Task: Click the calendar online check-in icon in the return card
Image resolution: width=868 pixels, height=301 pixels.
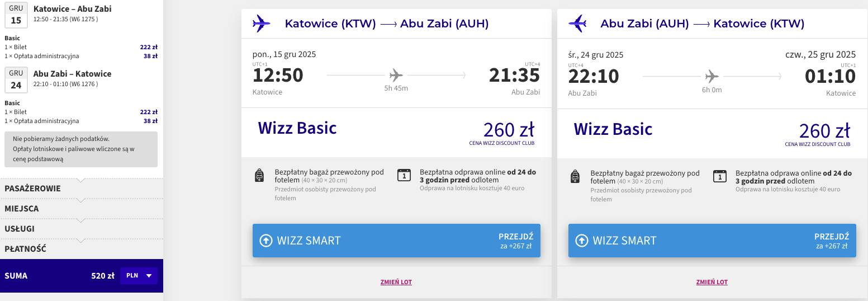Action: point(719,176)
